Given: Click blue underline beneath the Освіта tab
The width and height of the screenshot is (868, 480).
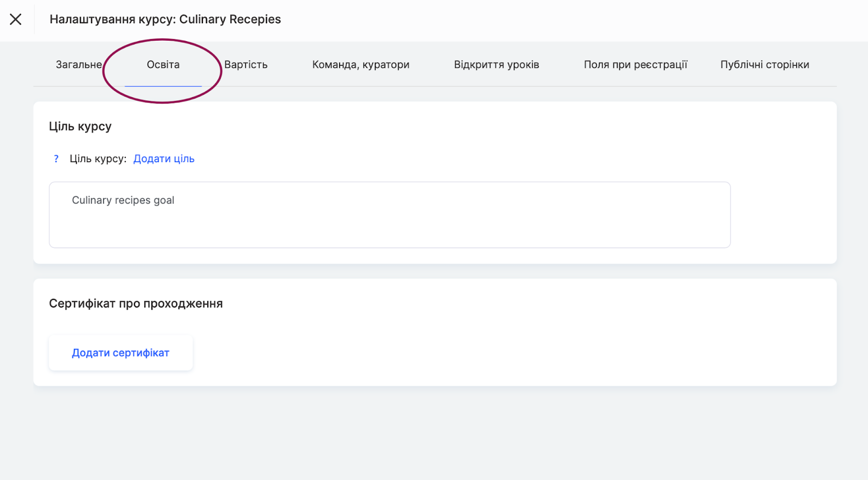Looking at the screenshot, I should (163, 86).
